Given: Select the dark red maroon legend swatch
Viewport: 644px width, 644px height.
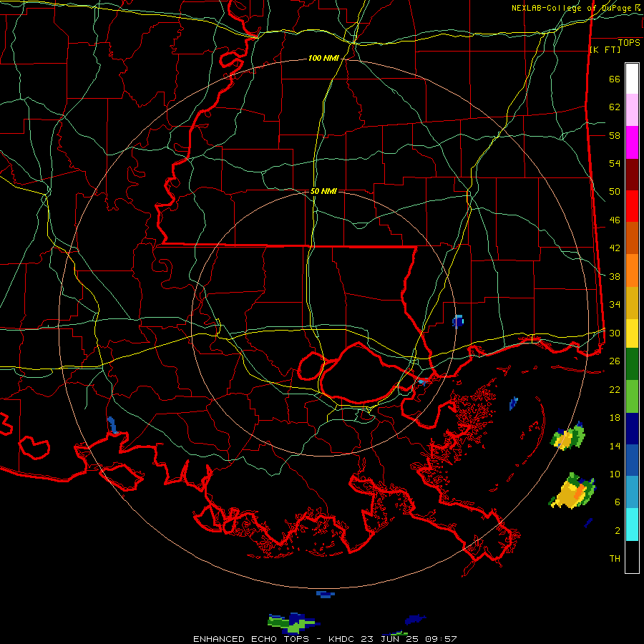Looking at the screenshot, I should 632,175.
